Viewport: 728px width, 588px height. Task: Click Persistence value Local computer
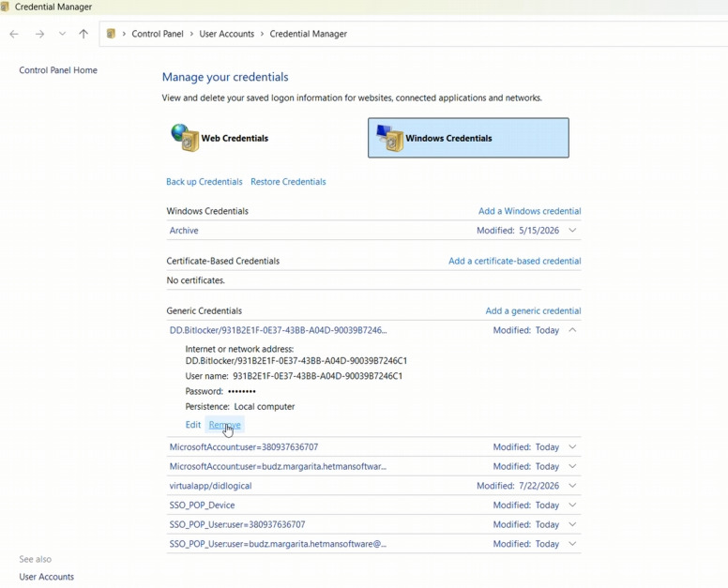[x=265, y=407]
